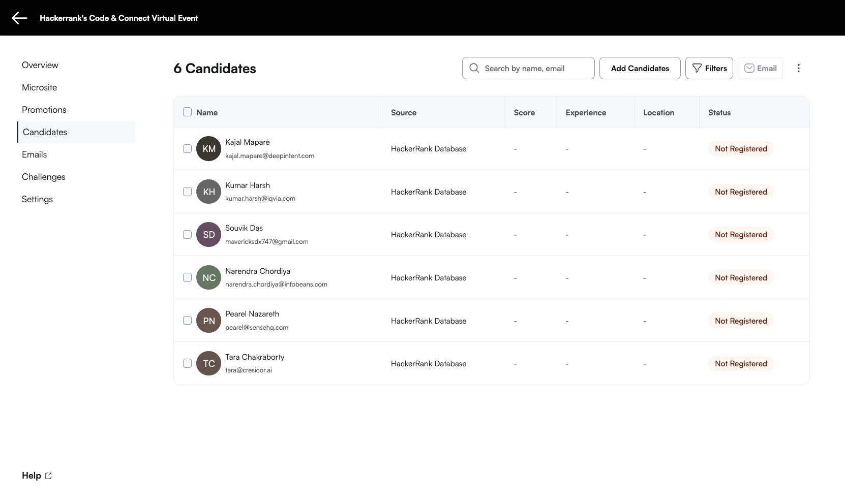
Task: Toggle the select-all checkbox in the Name header
Action: [x=187, y=112]
